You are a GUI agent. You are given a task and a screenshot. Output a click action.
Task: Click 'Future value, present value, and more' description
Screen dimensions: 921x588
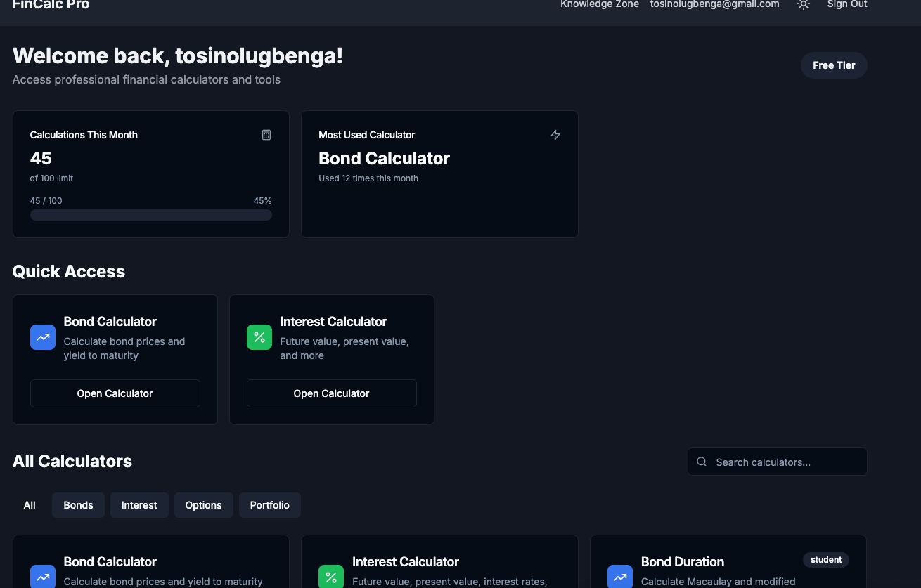pos(344,348)
